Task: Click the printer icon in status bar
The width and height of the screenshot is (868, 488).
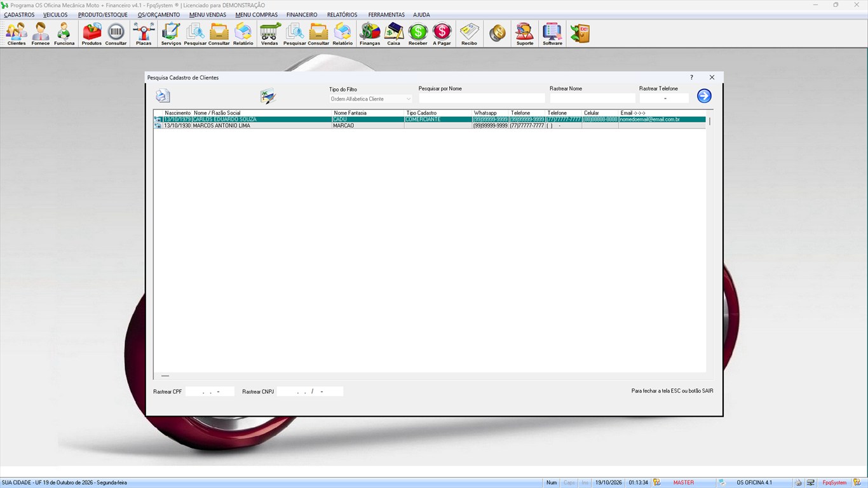Action: 798,483
